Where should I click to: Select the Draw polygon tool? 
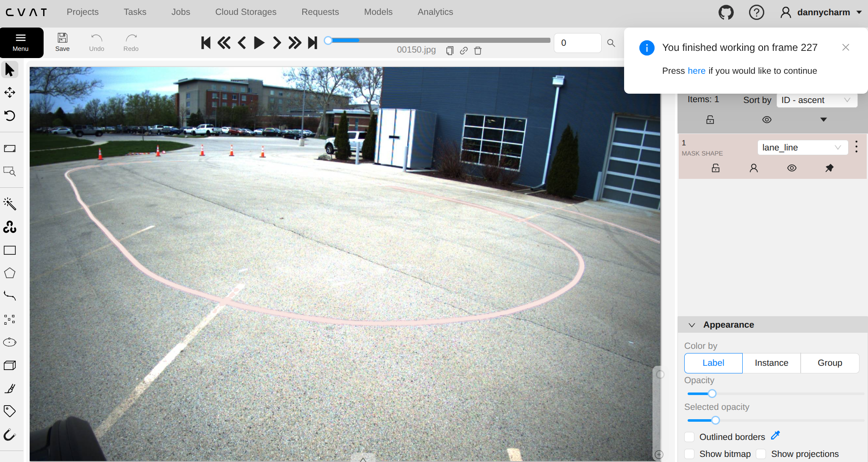pyautogui.click(x=10, y=273)
